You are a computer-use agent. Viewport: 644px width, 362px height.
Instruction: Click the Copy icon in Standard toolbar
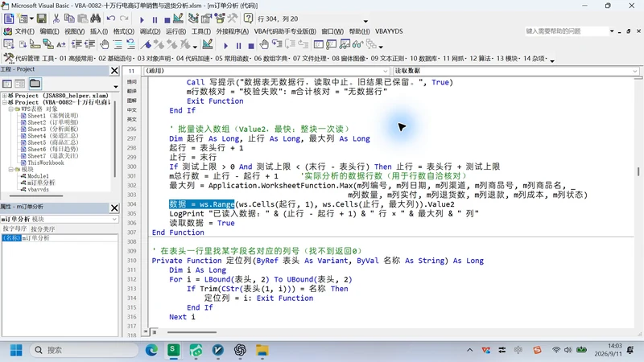click(x=69, y=19)
